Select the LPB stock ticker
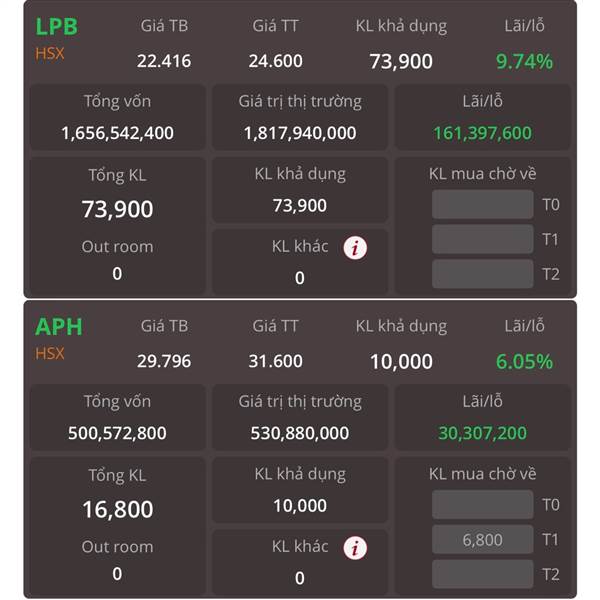This screenshot has width=600, height=600. pos(57,27)
